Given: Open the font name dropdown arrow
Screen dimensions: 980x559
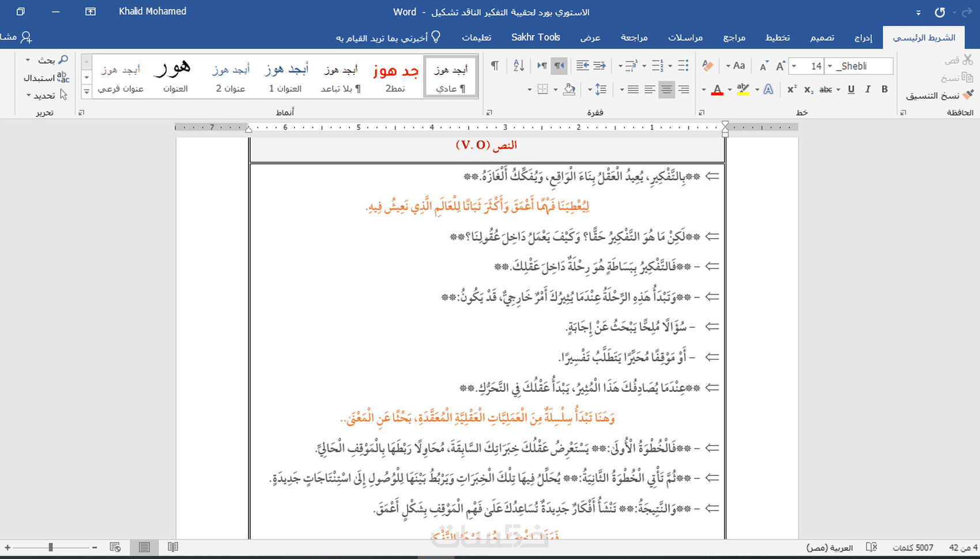Looking at the screenshot, I should tap(830, 66).
